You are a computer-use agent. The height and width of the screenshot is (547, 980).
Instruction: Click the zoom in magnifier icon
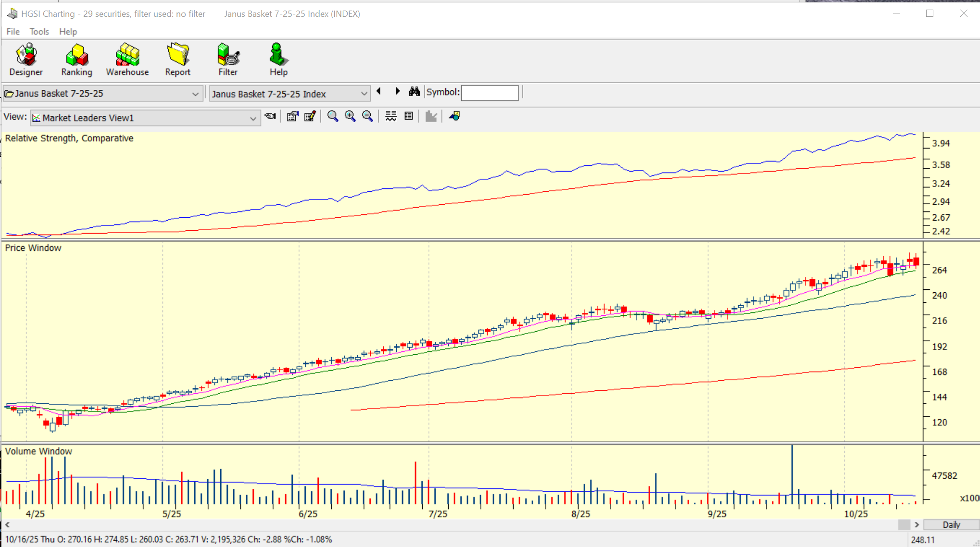(350, 116)
